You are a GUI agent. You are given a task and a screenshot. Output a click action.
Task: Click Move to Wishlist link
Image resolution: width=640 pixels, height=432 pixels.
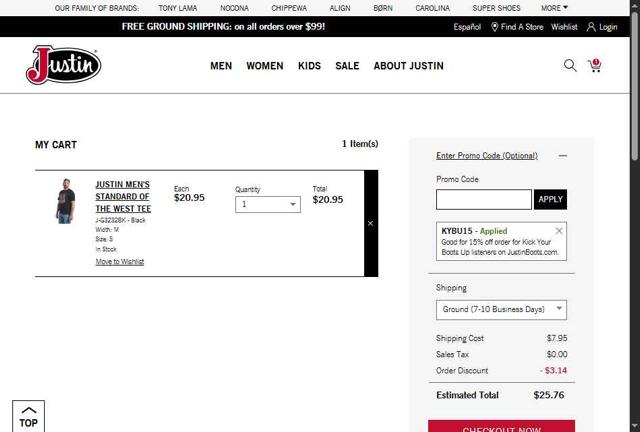120,262
